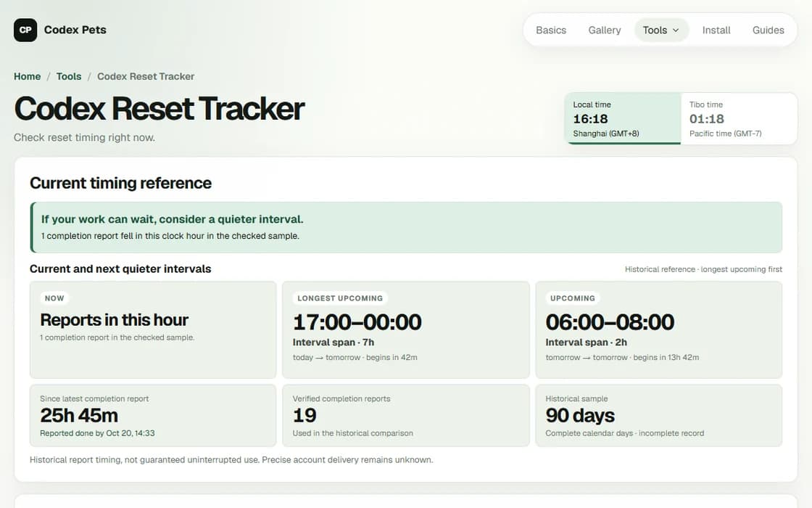This screenshot has width=812, height=508.
Task: Click the 90 days historical sample value
Action: (x=580, y=416)
